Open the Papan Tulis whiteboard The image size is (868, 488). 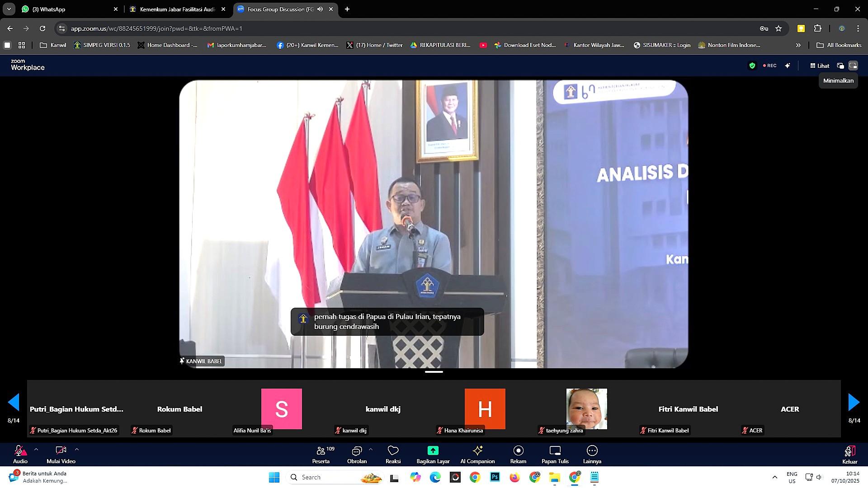[x=555, y=454]
